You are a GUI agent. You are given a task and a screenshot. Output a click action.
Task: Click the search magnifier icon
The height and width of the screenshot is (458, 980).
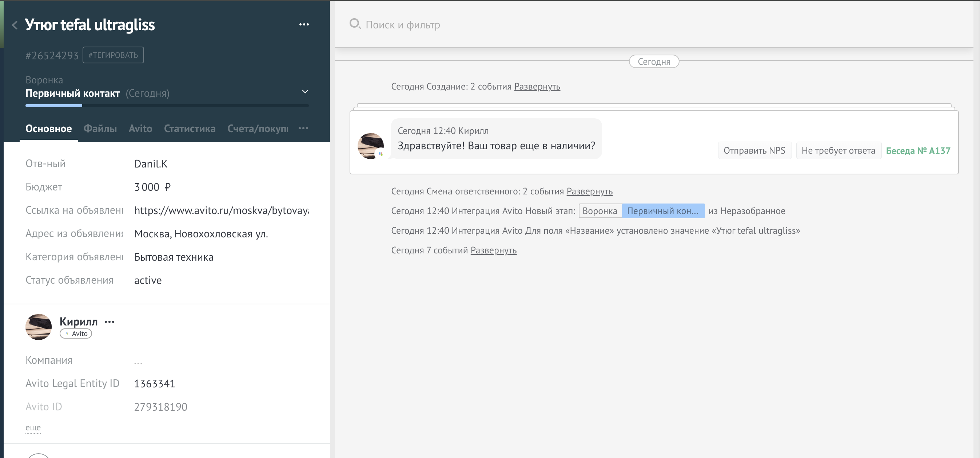(x=355, y=24)
